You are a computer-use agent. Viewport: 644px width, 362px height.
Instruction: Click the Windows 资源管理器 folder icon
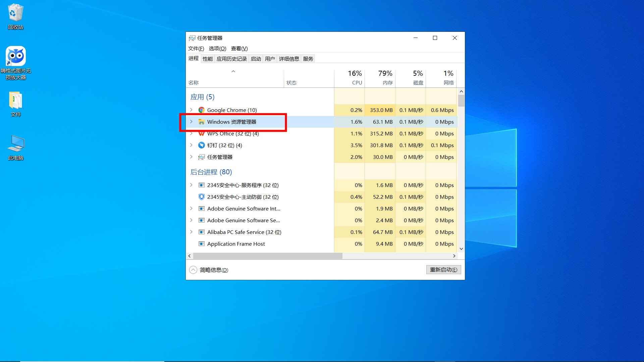pyautogui.click(x=201, y=122)
